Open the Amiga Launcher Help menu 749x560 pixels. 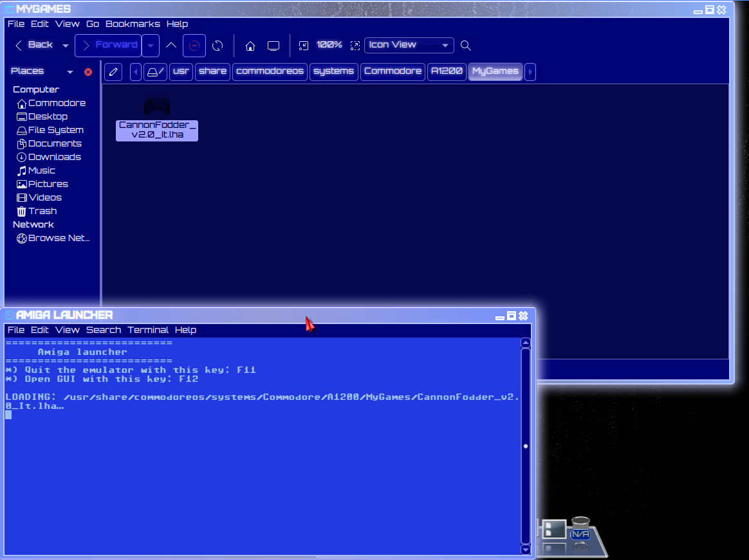pyautogui.click(x=185, y=330)
